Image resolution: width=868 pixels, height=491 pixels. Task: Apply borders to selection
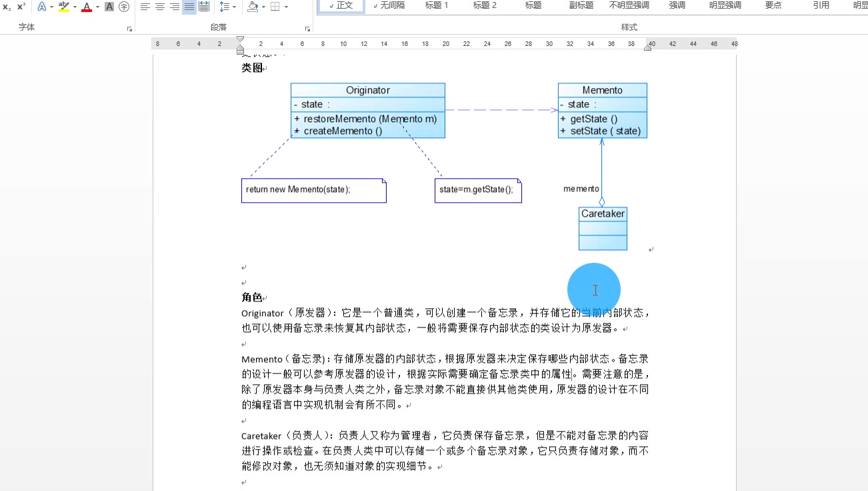pos(276,7)
